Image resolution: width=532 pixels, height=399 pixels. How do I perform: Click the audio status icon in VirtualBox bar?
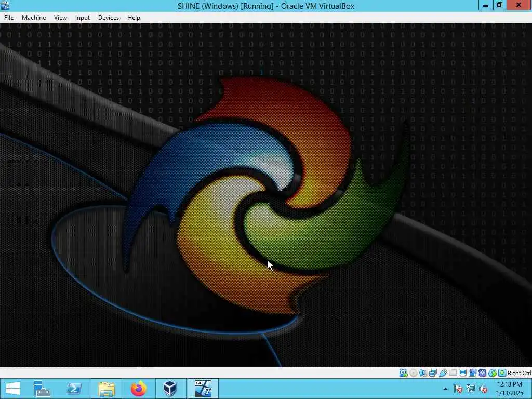pyautogui.click(x=423, y=373)
